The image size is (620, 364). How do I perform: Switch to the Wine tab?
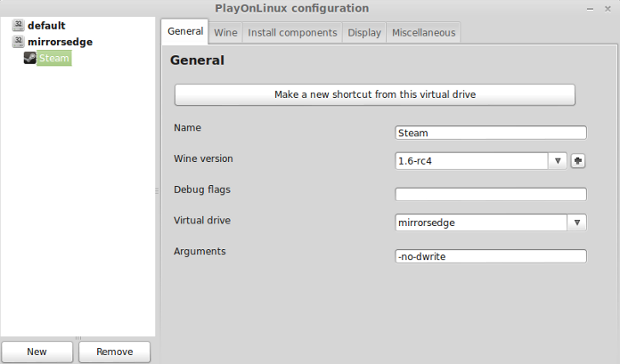coord(225,32)
